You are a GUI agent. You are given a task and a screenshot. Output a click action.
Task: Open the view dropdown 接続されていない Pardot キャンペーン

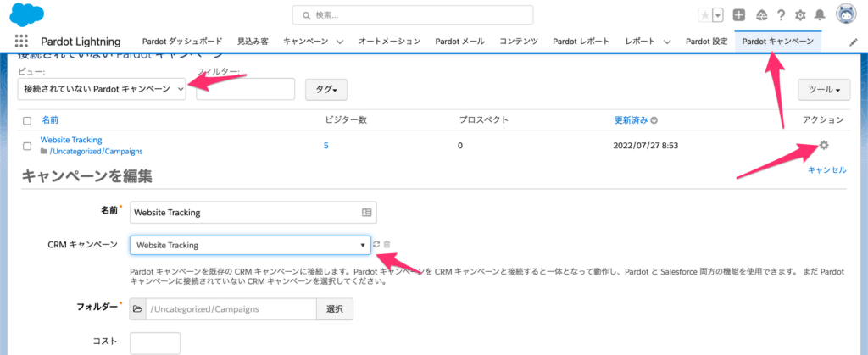coord(102,89)
